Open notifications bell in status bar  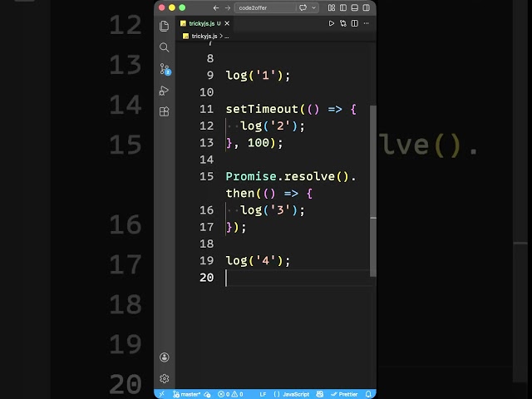click(x=368, y=394)
